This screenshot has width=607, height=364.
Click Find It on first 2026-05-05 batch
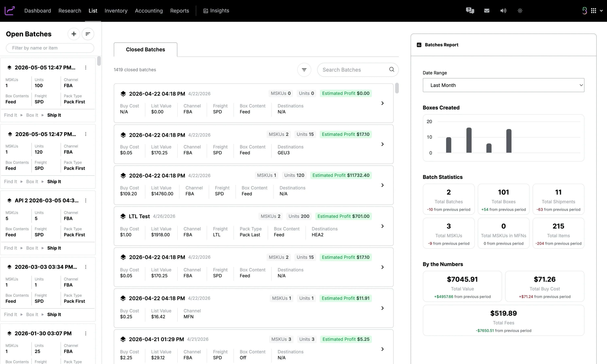(11, 115)
